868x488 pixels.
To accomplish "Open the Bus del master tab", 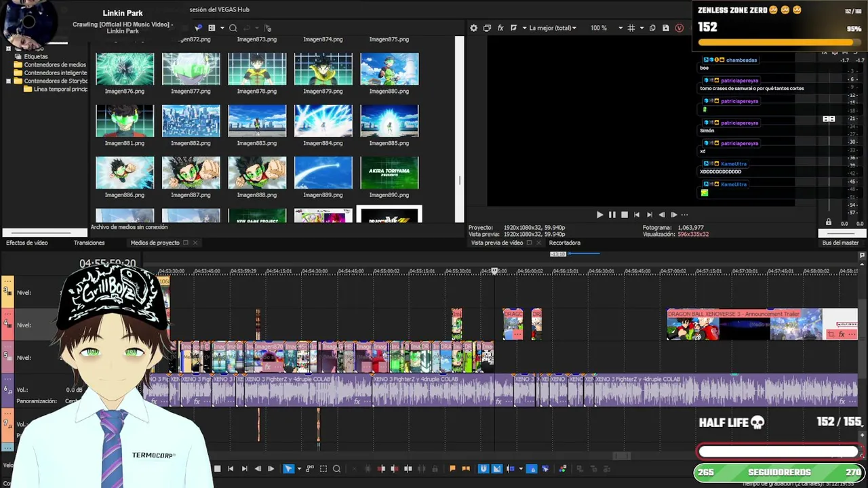I will (840, 243).
